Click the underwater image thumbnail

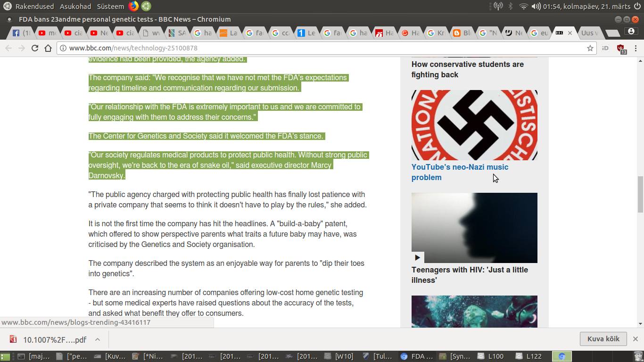(474, 311)
